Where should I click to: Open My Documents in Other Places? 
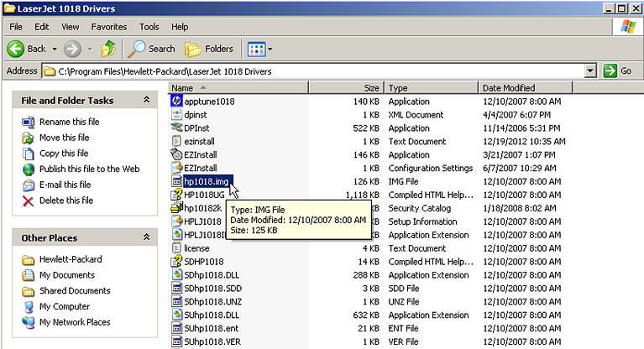click(x=67, y=275)
